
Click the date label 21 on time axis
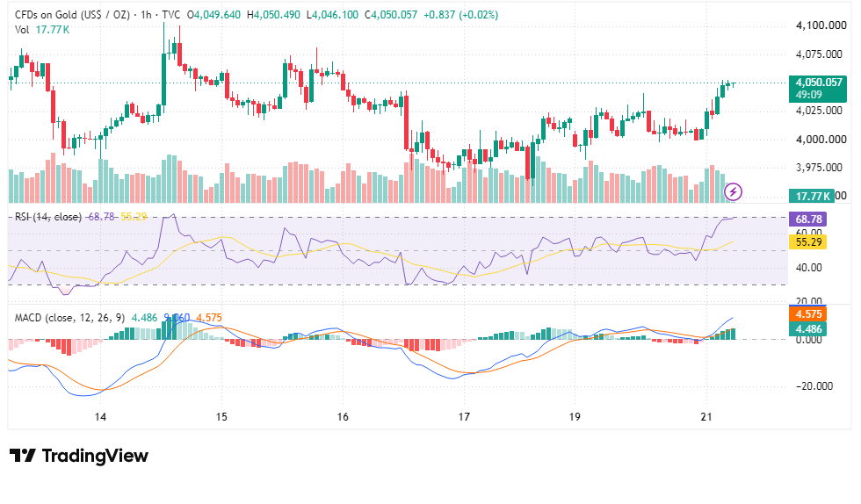click(x=706, y=417)
